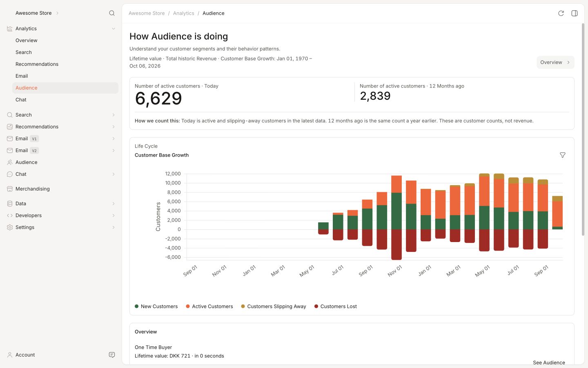Click the refresh icon in top bar
Image resolution: width=588 pixels, height=368 pixels.
click(x=561, y=13)
